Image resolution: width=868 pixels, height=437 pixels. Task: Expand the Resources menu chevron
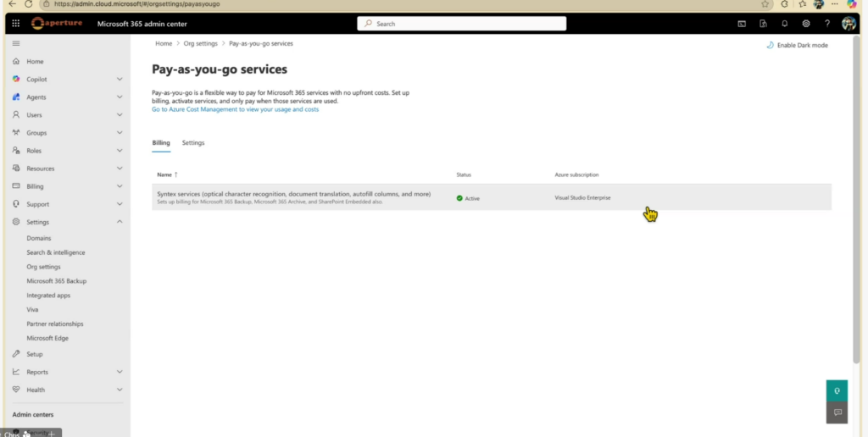click(120, 169)
